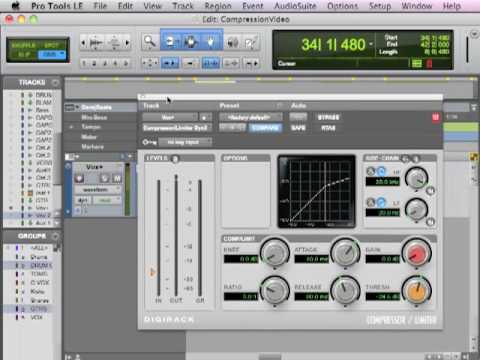Click the audio waveform zoom button
The height and width of the screenshot is (360, 480).
click(x=96, y=43)
